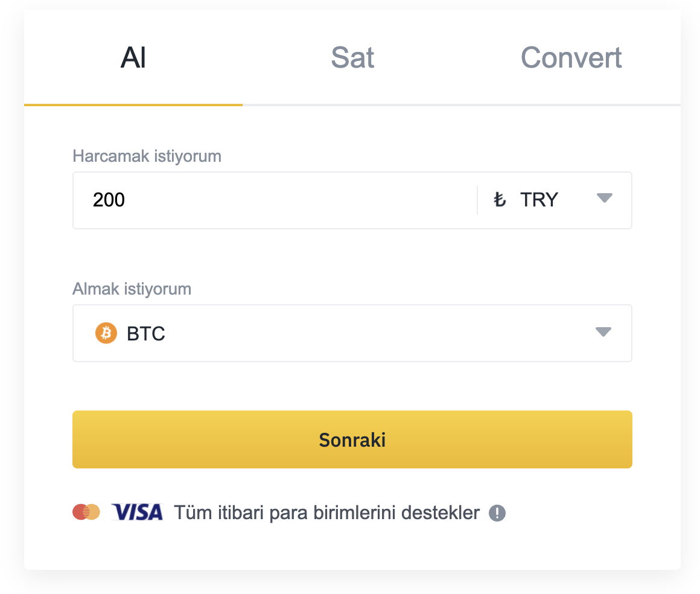Click the BTC text label
700x594 pixels.
146,334
